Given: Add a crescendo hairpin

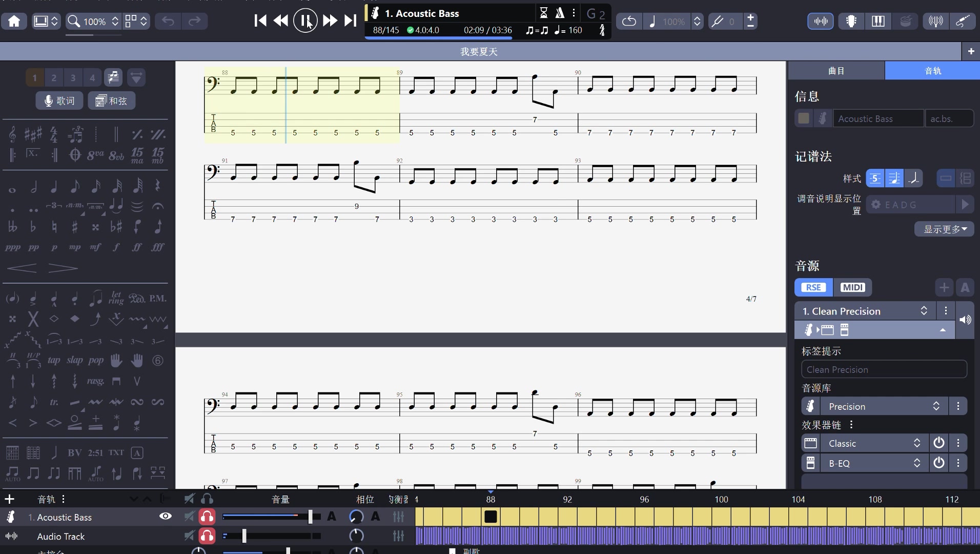Looking at the screenshot, I should [22, 268].
